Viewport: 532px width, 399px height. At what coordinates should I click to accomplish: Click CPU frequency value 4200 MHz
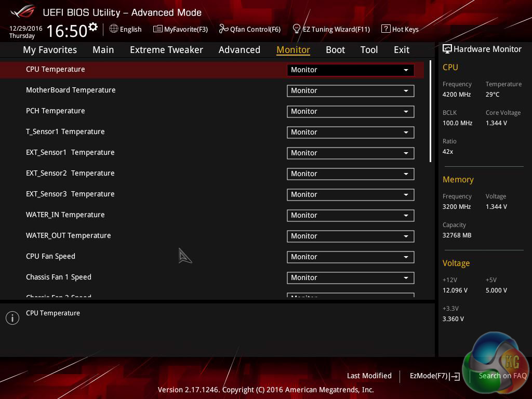click(x=456, y=95)
